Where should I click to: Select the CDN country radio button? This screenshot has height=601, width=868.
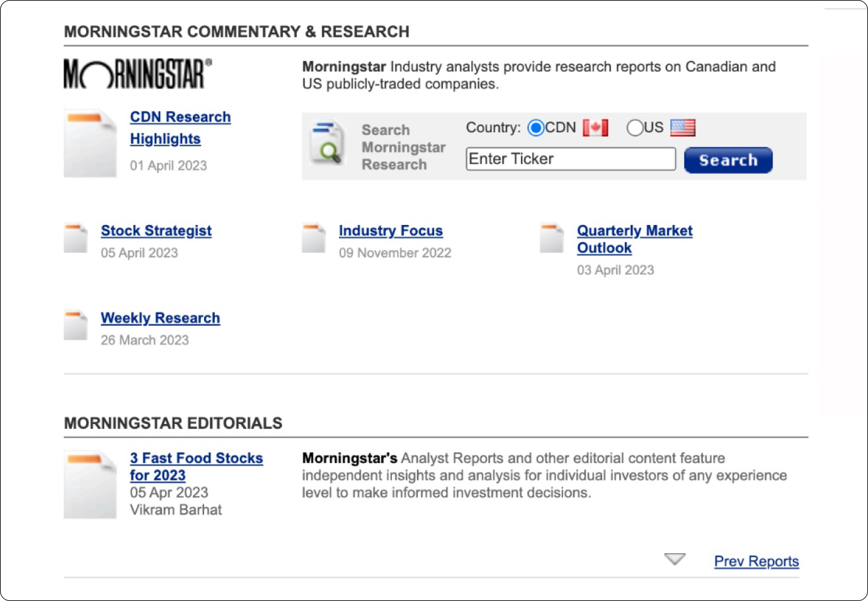[x=536, y=128]
